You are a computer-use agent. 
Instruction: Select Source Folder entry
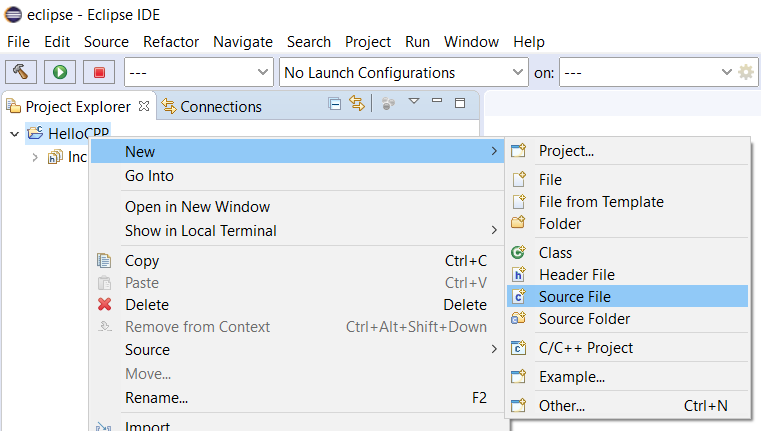coord(628,318)
